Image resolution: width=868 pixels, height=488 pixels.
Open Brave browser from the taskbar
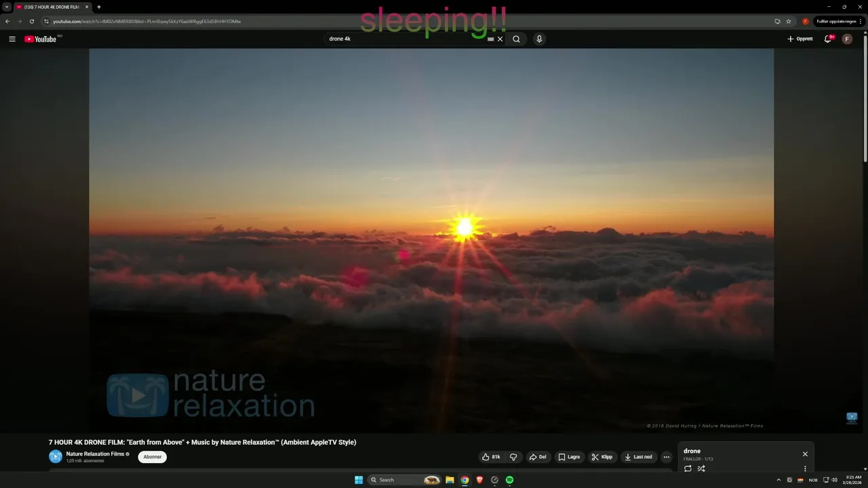pos(479,480)
